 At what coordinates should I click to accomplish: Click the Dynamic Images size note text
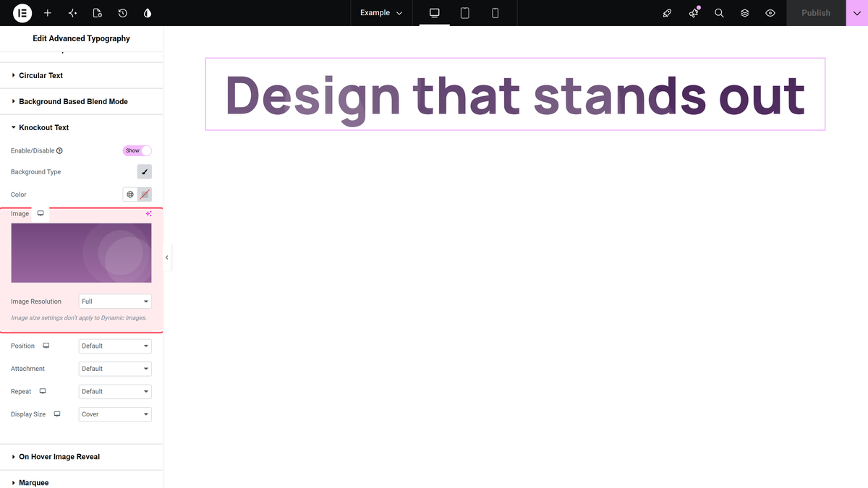(x=79, y=318)
